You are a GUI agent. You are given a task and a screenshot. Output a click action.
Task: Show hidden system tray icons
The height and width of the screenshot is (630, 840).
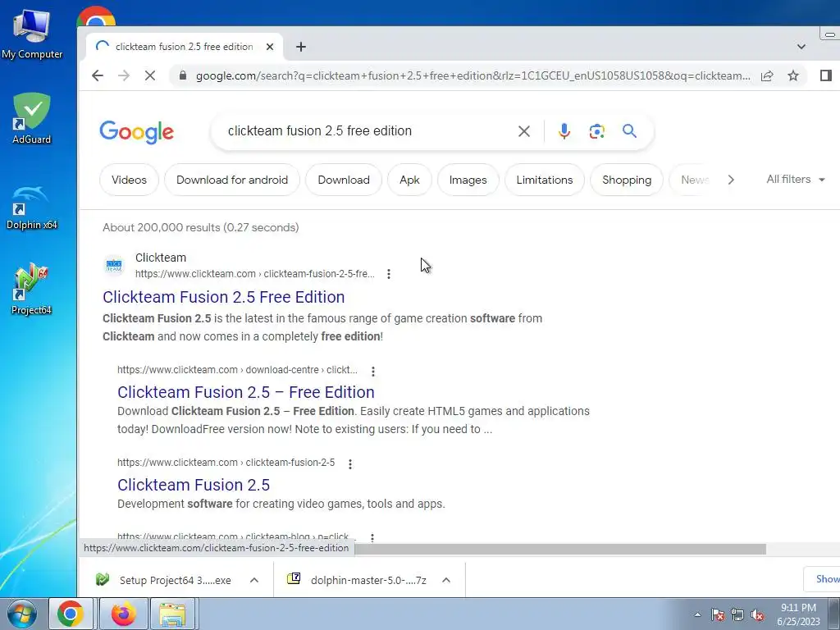pyautogui.click(x=697, y=615)
